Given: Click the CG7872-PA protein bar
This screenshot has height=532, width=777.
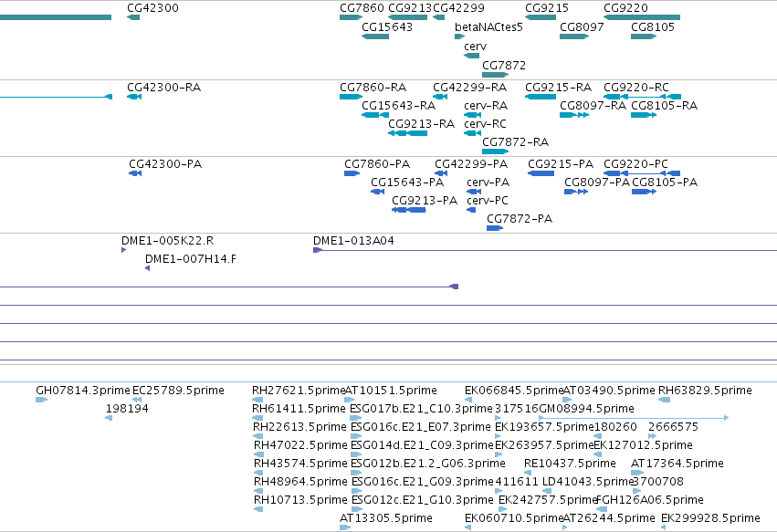Looking at the screenshot, I should [x=495, y=228].
